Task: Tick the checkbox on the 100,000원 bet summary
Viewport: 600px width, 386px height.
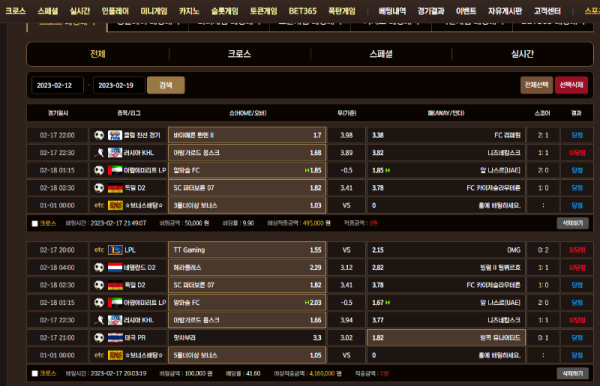Action: pyautogui.click(x=35, y=373)
